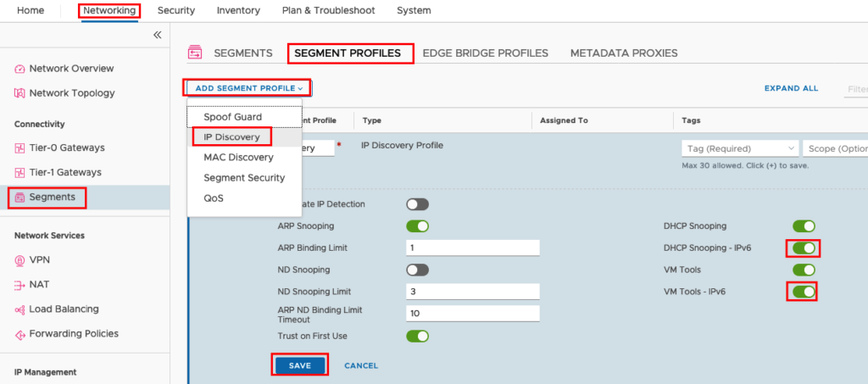Switch to the Segments tab

(x=243, y=53)
